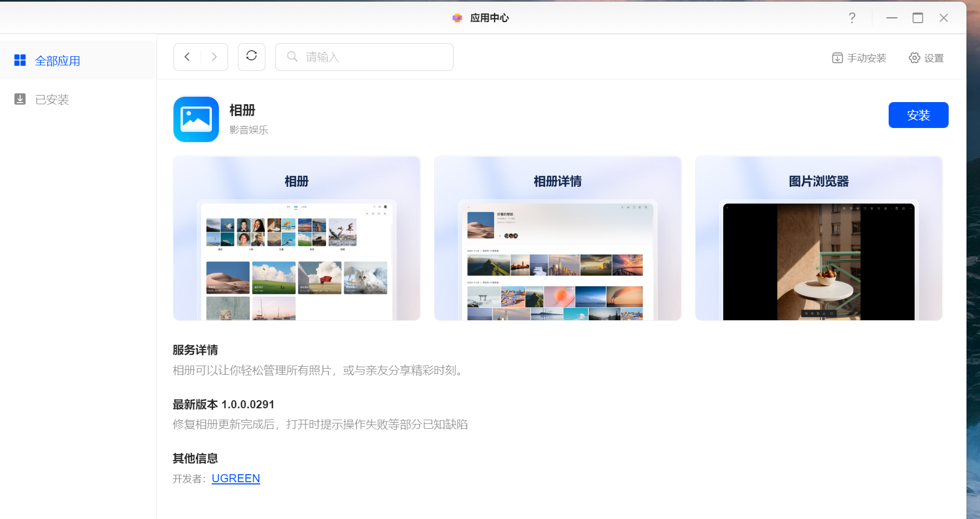Focus the 请输入 search field
980x519 pixels.
364,57
